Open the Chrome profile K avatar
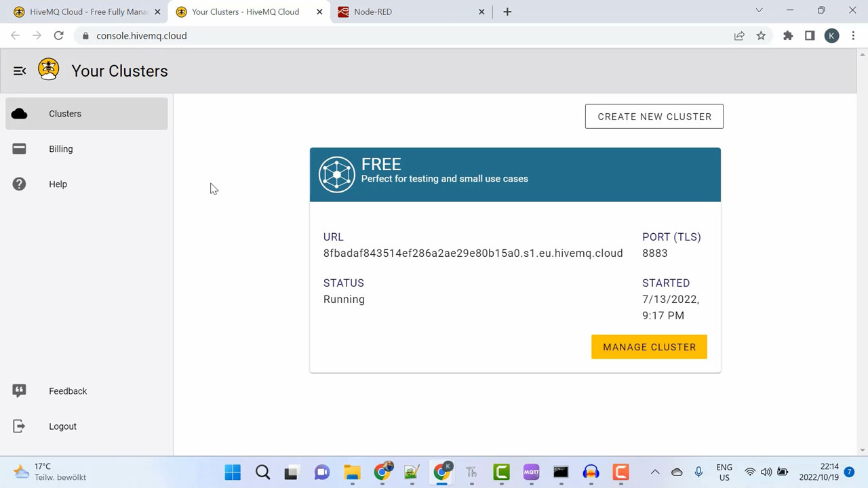 tap(831, 36)
